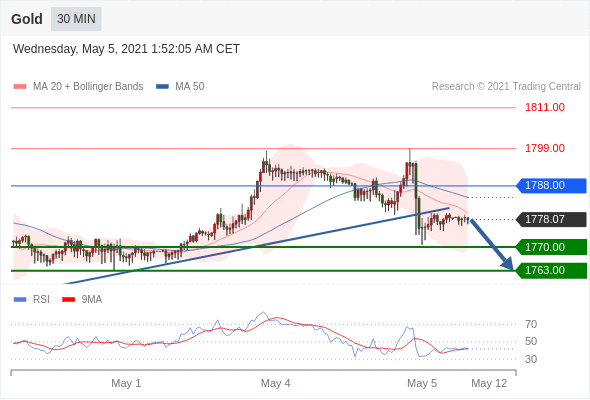Click the May 5 date axis label
This screenshot has width=590, height=400.
[x=422, y=383]
